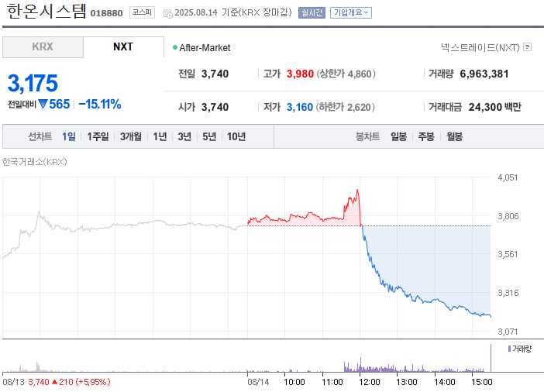This screenshot has height=392, width=544.
Task: Toggle the 실시간 real-time button
Action: click(312, 13)
